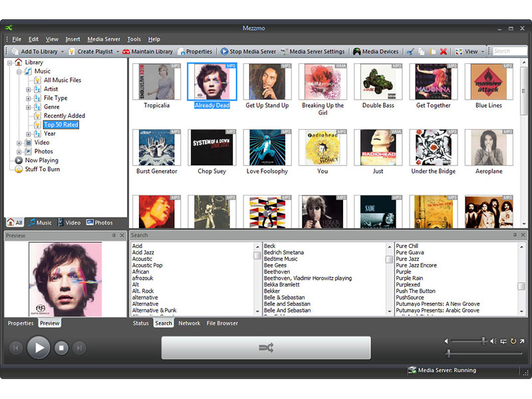
Task: Select All Music Files in the tree
Action: pyautogui.click(x=63, y=80)
